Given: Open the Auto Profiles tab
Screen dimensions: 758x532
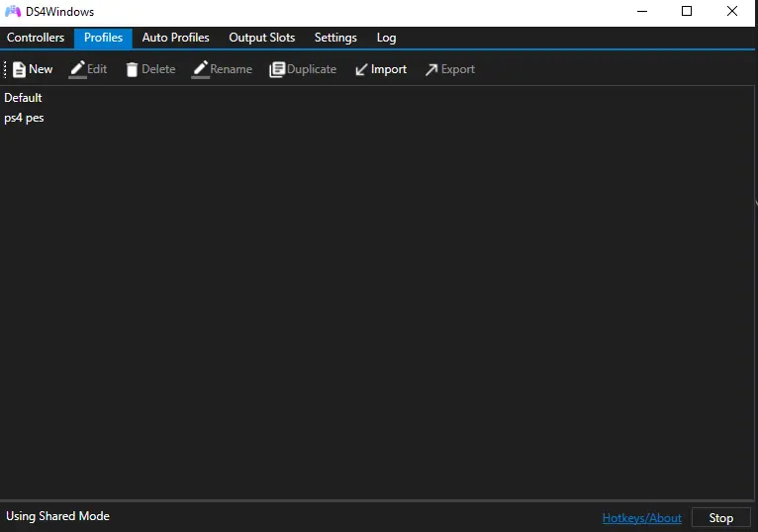Looking at the screenshot, I should (175, 38).
